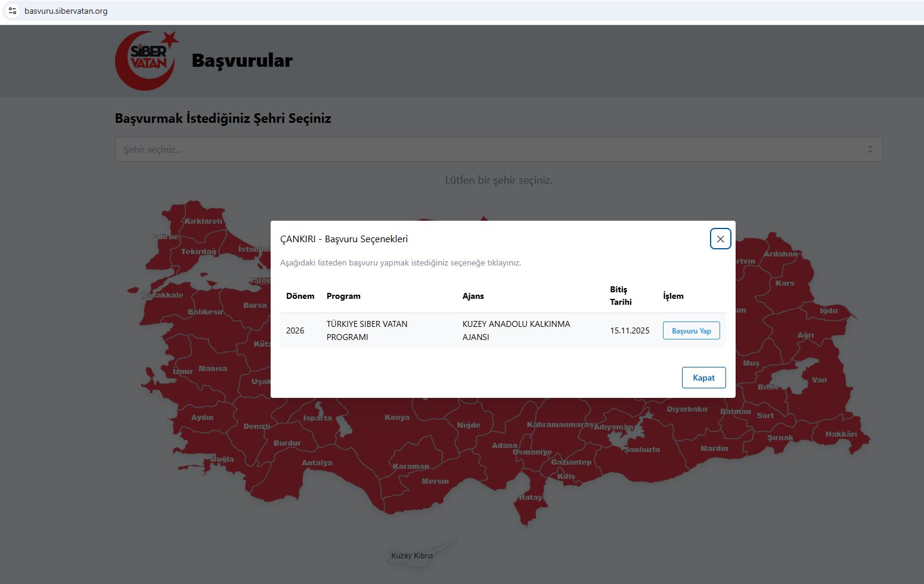Choose Muğla province on the map

coord(222,459)
